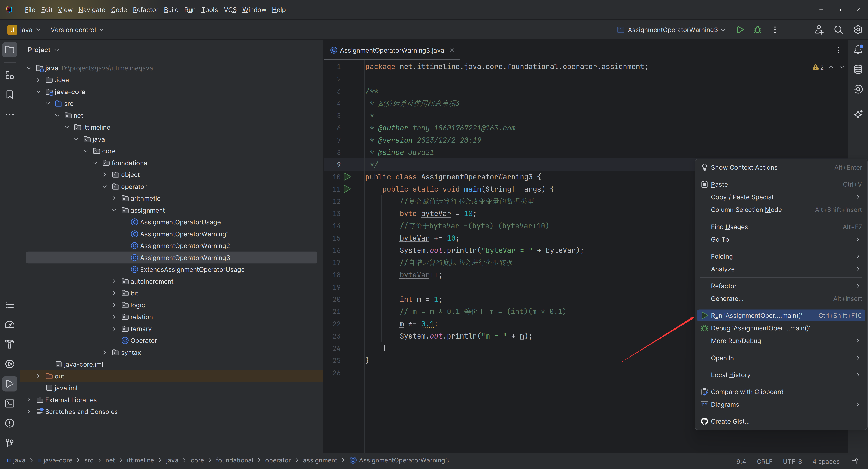Click the run gutter icon at line 10
Image resolution: width=868 pixels, height=469 pixels.
click(347, 176)
